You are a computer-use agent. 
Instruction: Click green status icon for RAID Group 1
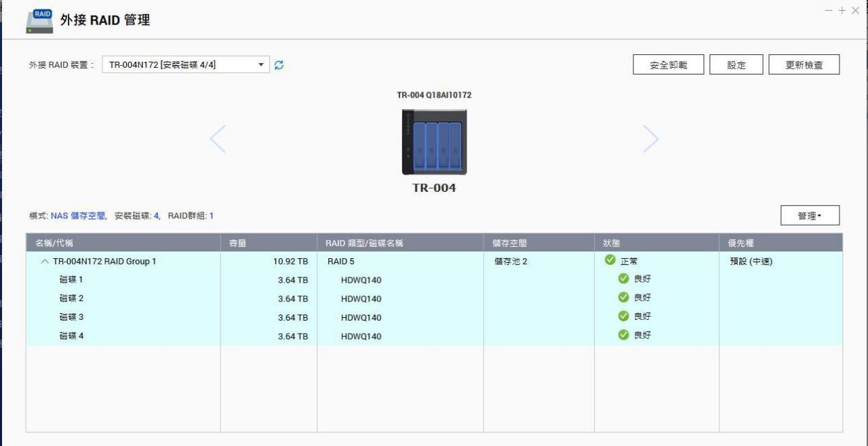[610, 260]
